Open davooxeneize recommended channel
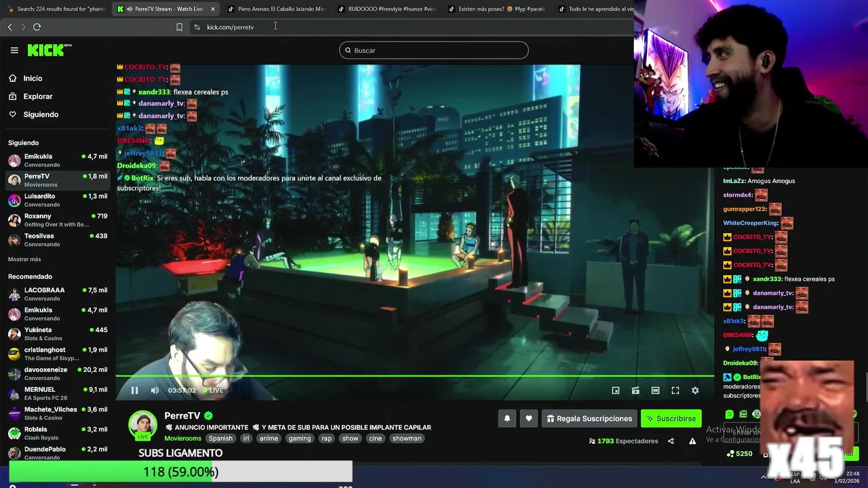The height and width of the screenshot is (488, 868). (58, 373)
